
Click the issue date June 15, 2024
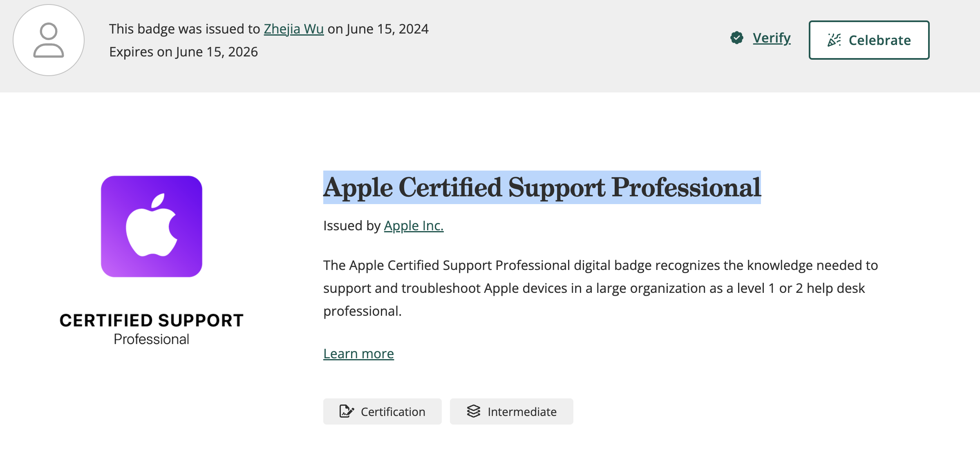[387, 29]
